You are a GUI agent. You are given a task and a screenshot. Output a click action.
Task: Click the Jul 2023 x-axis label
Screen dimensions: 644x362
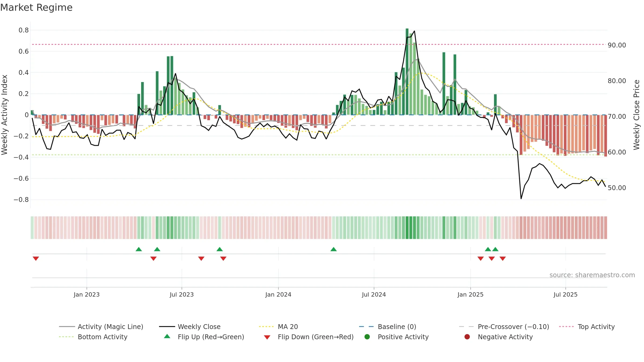click(182, 294)
